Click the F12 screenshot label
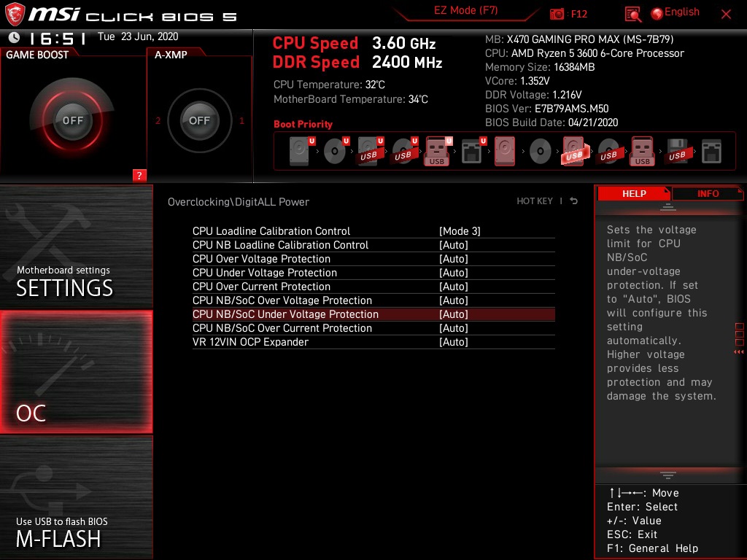 tap(578, 14)
